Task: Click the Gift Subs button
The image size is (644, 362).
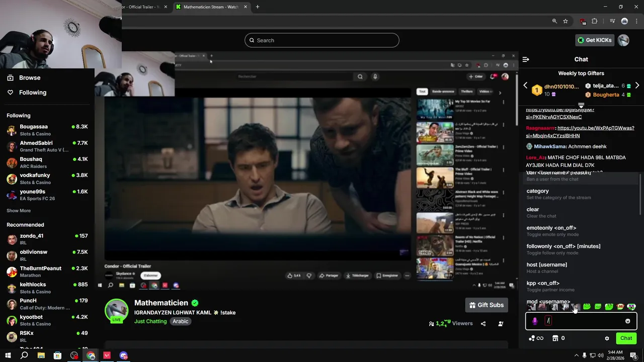Action: pos(487,305)
